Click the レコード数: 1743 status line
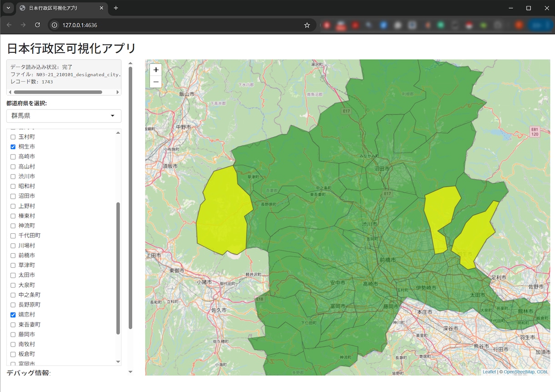555x392 pixels. tap(32, 82)
